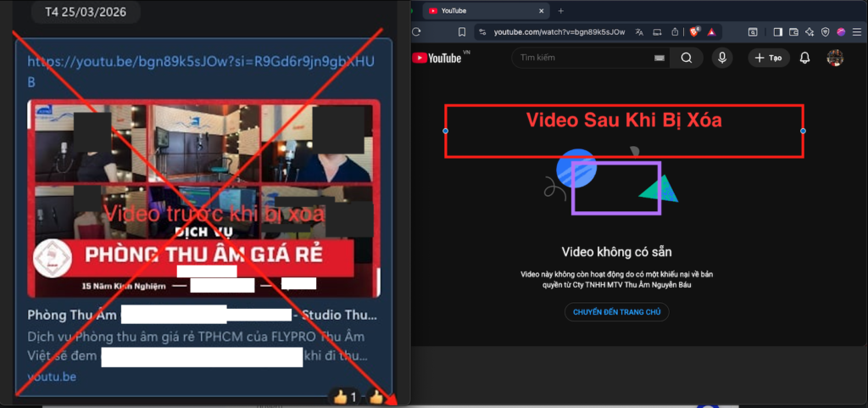Viewport: 868px width, 408px height.
Task: Click the cast/install screen icon in address bar
Action: pos(657,32)
